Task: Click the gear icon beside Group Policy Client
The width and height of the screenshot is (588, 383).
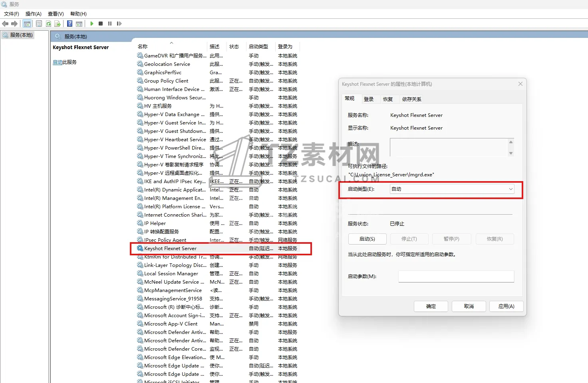Action: tap(140, 81)
